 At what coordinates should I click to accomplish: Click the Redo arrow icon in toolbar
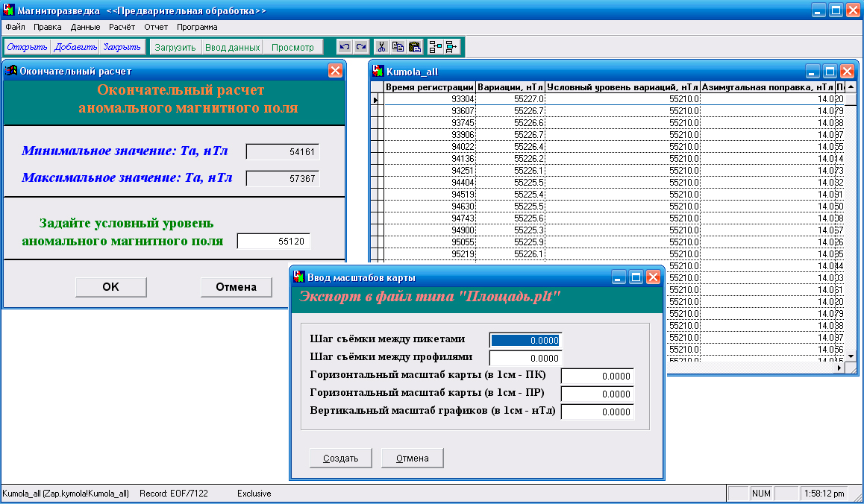[x=361, y=47]
